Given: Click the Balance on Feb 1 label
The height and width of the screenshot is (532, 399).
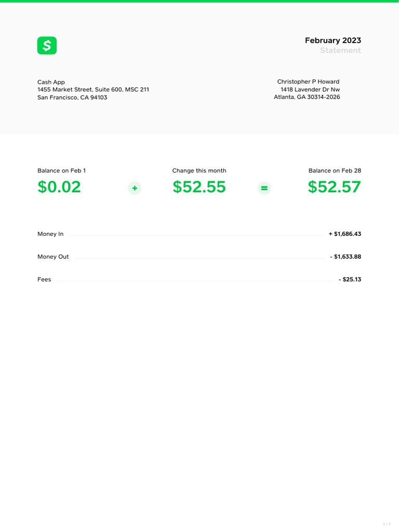Looking at the screenshot, I should (61, 170).
